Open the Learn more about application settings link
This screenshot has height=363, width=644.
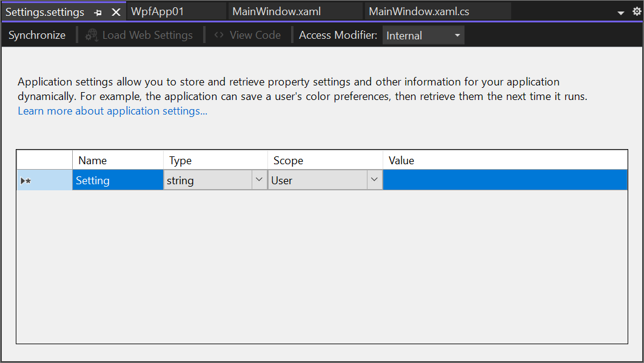[x=112, y=111]
